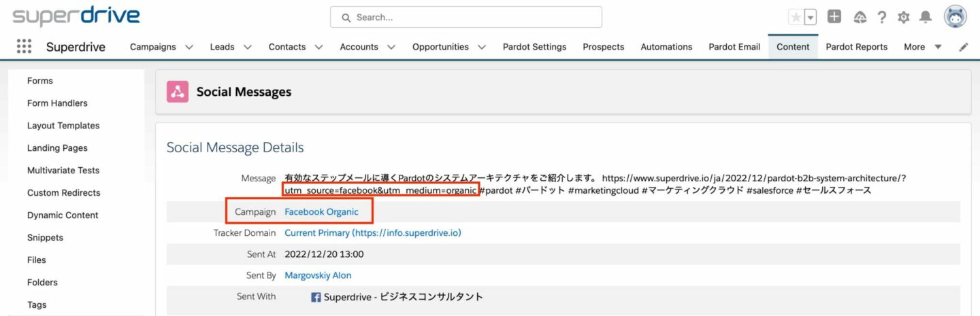The height and width of the screenshot is (316, 980).
Task: Click the global actions plus icon
Action: (x=834, y=17)
